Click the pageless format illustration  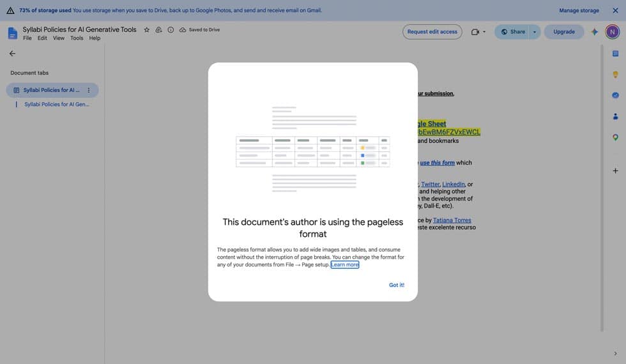click(x=313, y=149)
